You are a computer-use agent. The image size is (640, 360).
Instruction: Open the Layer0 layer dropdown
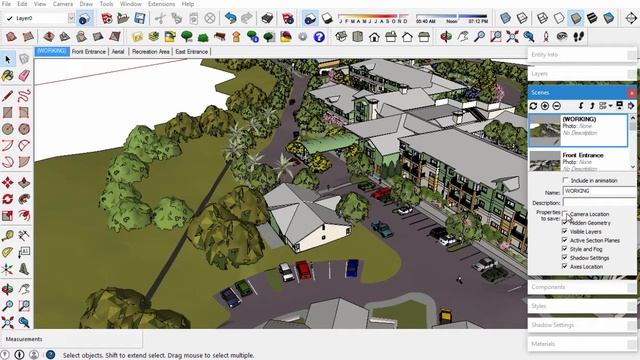click(x=71, y=18)
